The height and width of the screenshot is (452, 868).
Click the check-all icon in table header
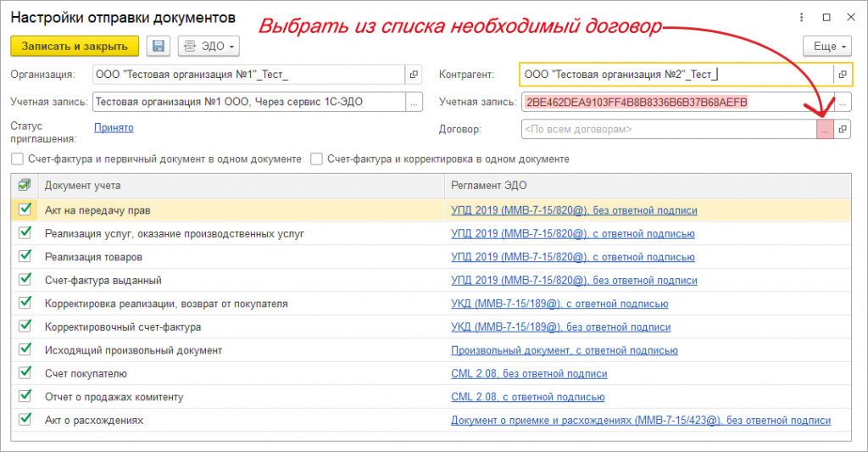[x=25, y=185]
